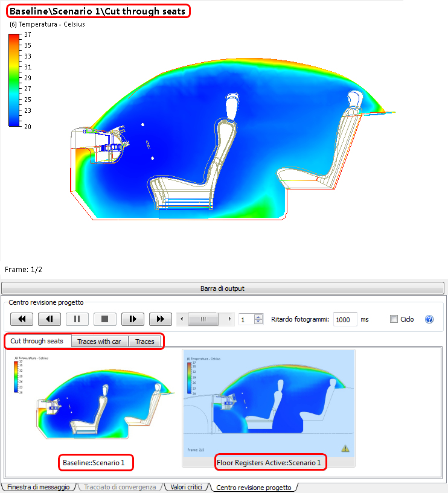Screen dimensions: 448x493
Task: Pause the animation playback
Action: tap(77, 319)
